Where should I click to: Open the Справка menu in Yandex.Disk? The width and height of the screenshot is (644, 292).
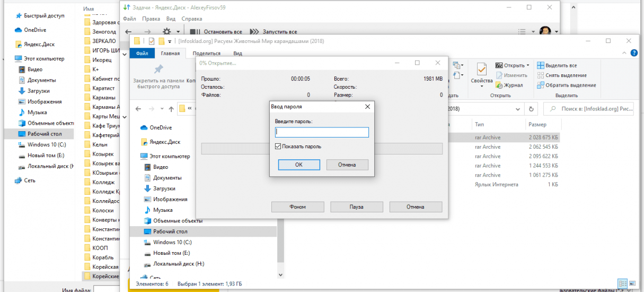(x=191, y=19)
